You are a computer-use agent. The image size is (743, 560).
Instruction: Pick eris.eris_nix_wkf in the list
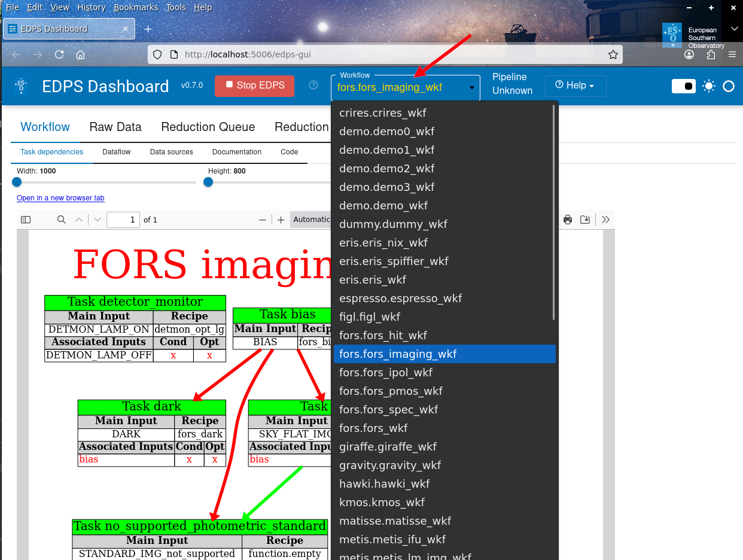tap(444, 242)
